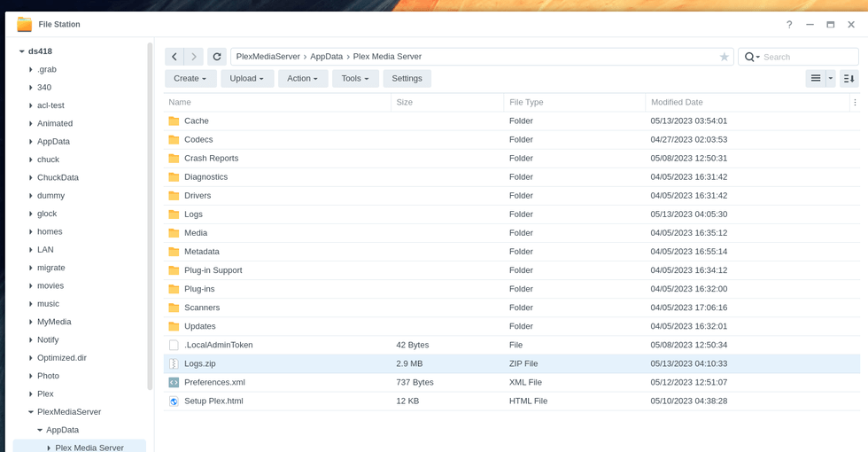The width and height of the screenshot is (868, 452).
Task: Switch to list view mode icon
Action: (816, 79)
